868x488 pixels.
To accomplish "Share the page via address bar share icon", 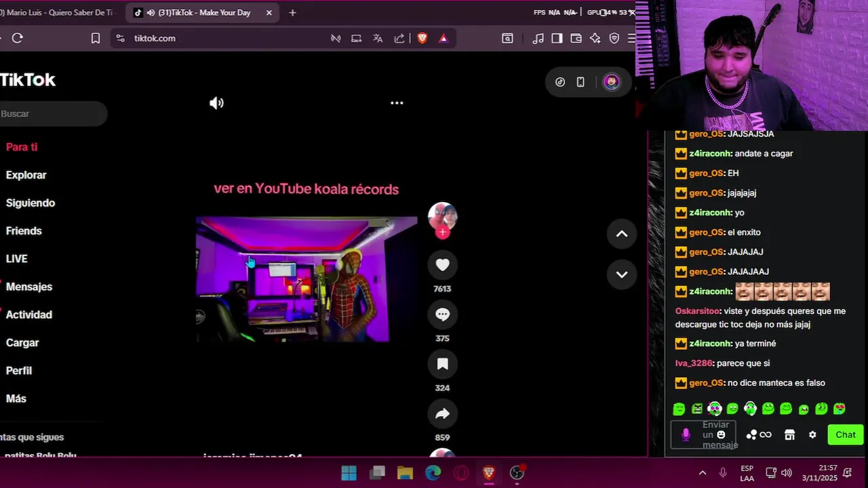I will [x=399, y=39].
